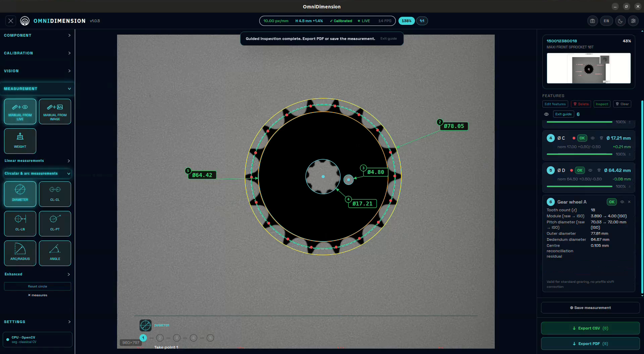Export results as CSV

coord(590,328)
